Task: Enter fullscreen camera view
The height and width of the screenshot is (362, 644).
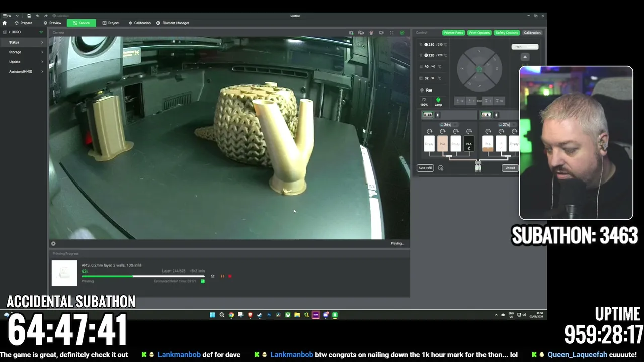Action: pos(392,33)
